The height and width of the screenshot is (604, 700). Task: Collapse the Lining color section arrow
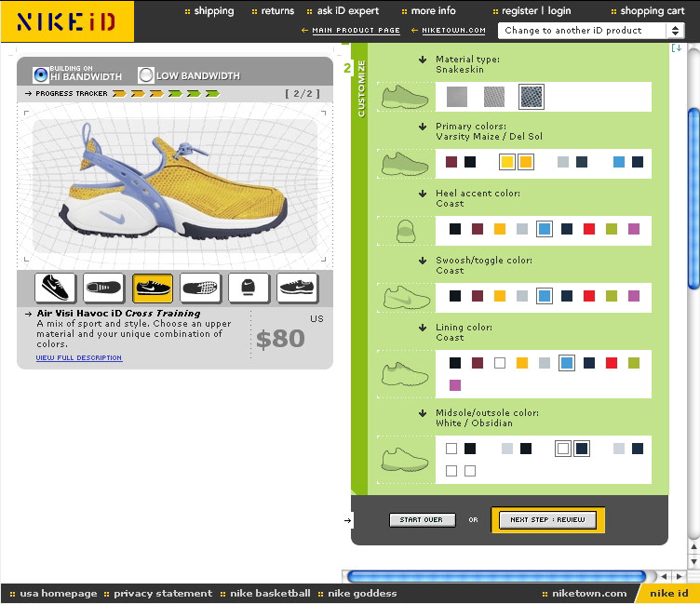coord(423,328)
